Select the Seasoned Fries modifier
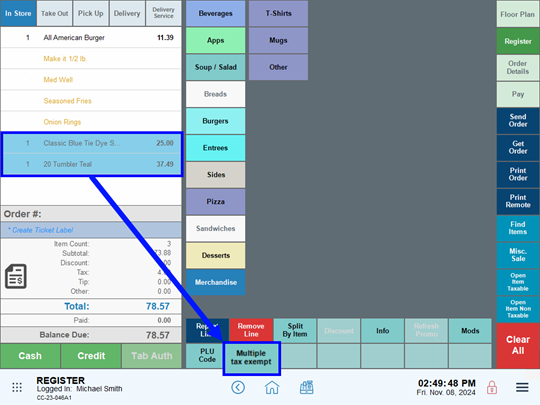540x405 pixels. pyautogui.click(x=91, y=101)
